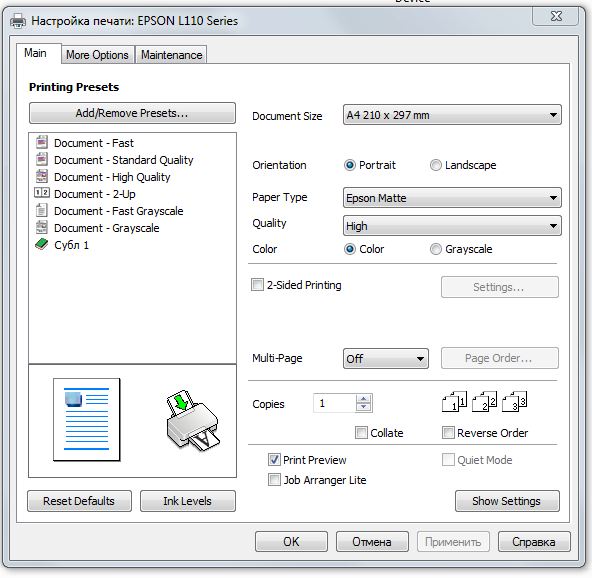Choose Document - Standard Quality preset icon
The image size is (592, 578).
[42, 159]
